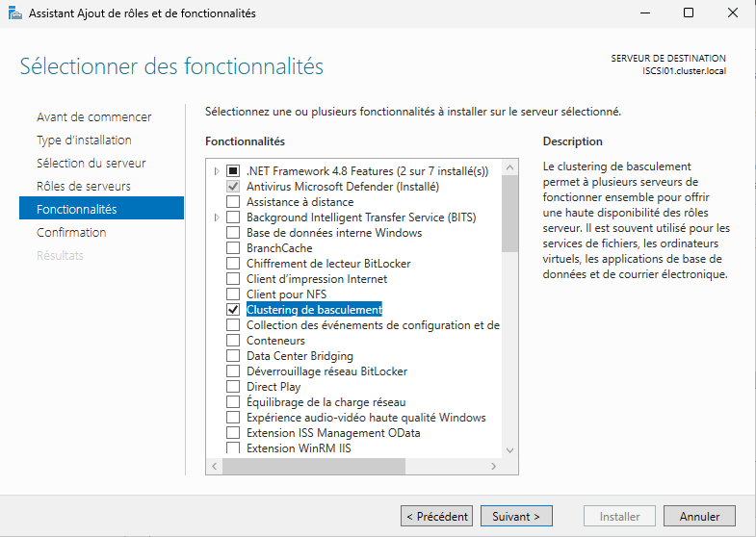Cancel the wizard with Annuler
756x537 pixels.
pos(699,517)
